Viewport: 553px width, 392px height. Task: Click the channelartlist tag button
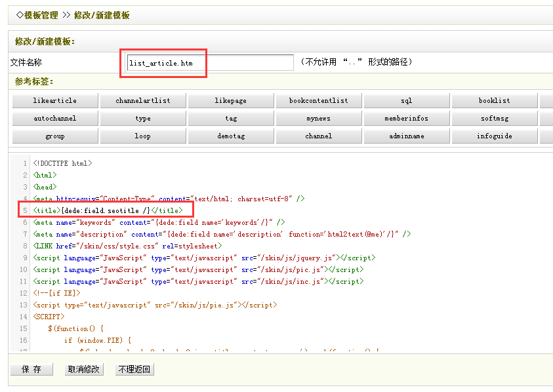(143, 100)
